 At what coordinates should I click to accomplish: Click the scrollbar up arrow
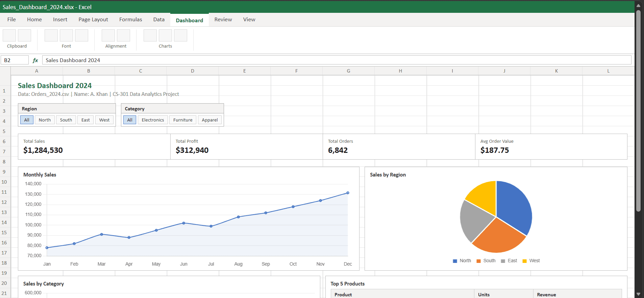[x=638, y=5]
